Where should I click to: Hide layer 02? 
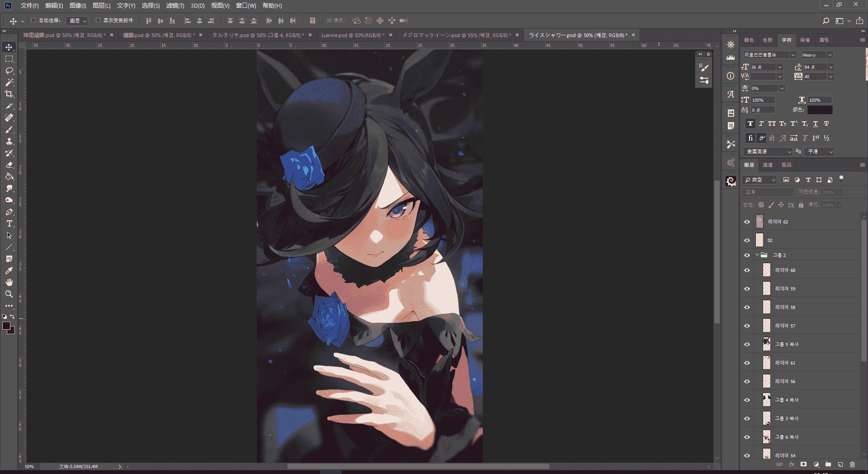[747, 240]
